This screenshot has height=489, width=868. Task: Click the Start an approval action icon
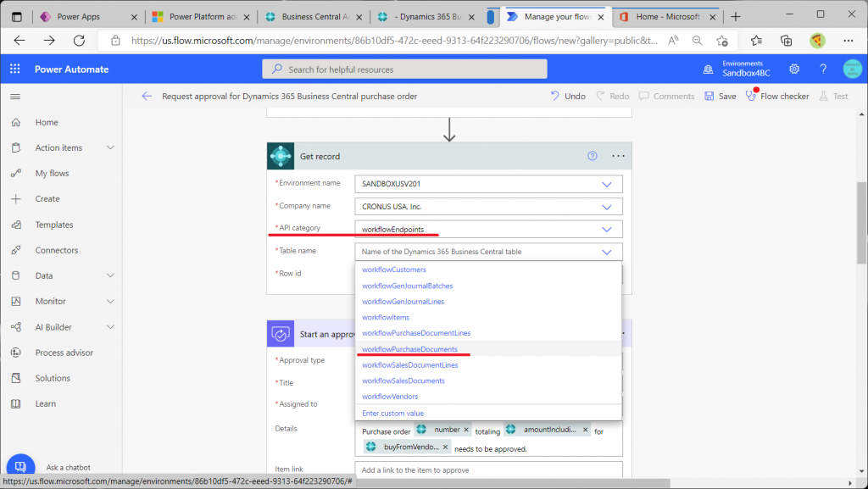click(x=281, y=334)
